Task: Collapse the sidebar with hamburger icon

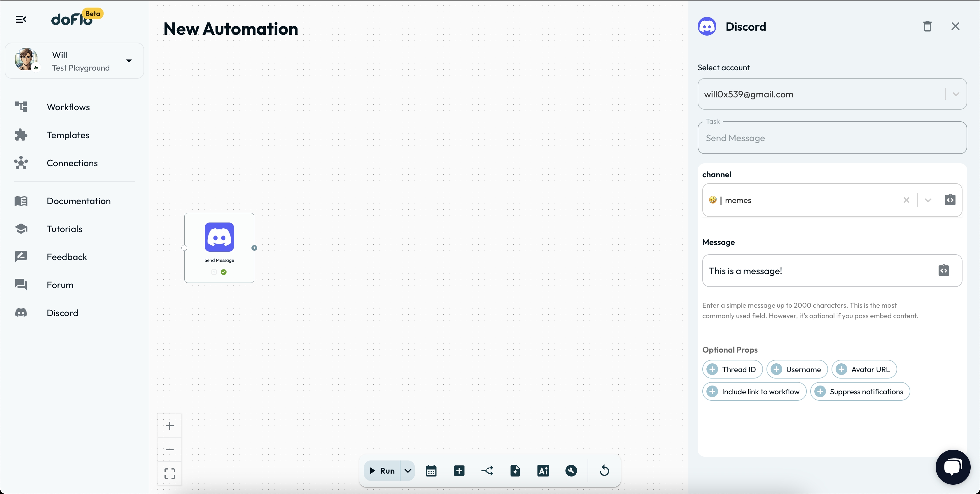Action: point(20,19)
